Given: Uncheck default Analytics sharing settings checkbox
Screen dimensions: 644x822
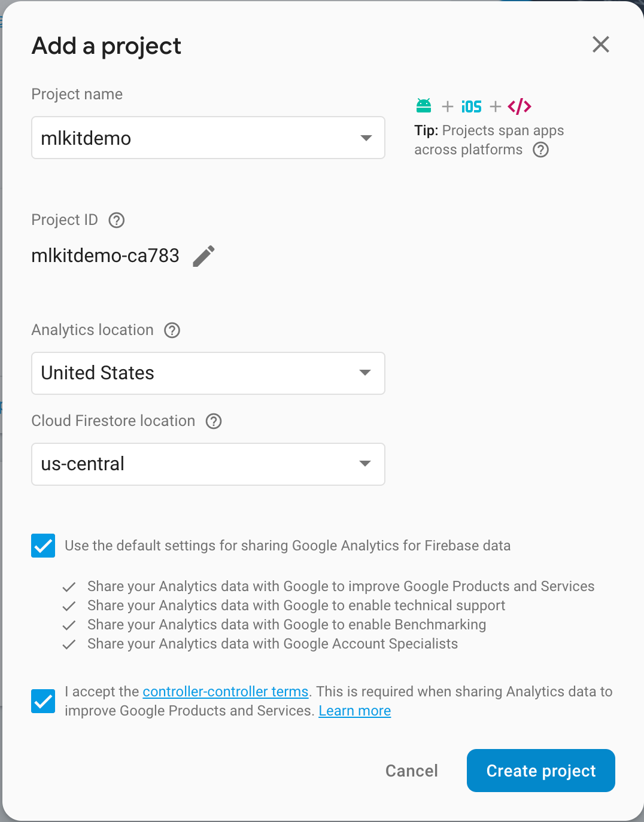Looking at the screenshot, I should tap(43, 546).
